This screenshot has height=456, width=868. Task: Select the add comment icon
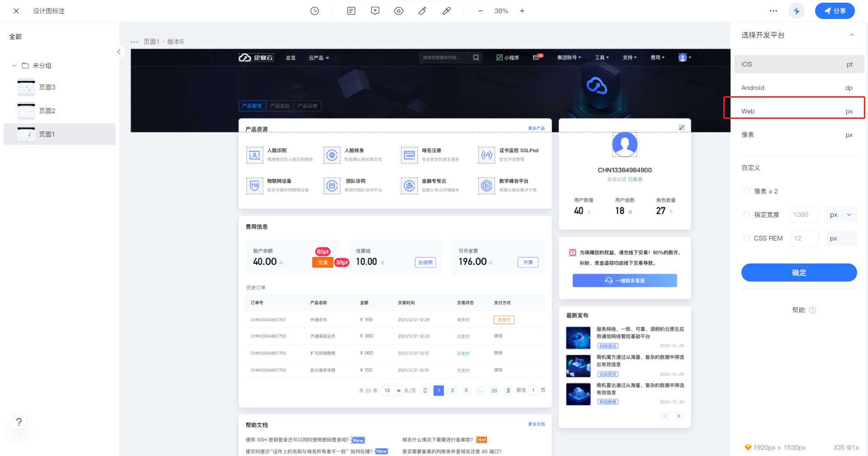[x=375, y=11]
